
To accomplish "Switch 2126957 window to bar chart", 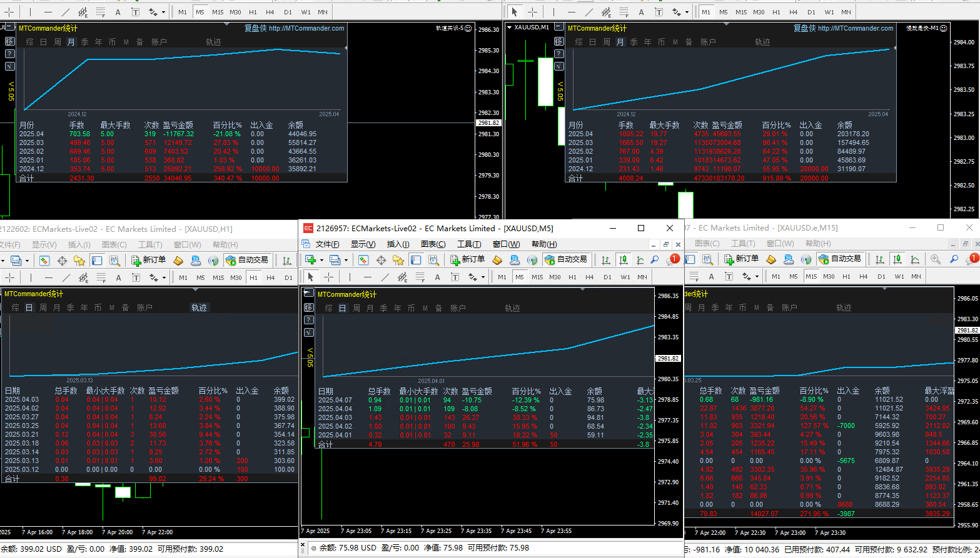I will point(606,259).
